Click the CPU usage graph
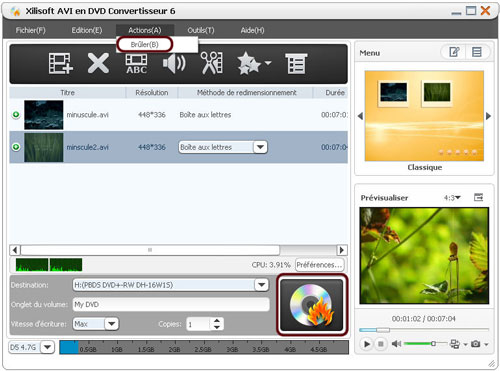The height and width of the screenshot is (371, 500). (49, 265)
